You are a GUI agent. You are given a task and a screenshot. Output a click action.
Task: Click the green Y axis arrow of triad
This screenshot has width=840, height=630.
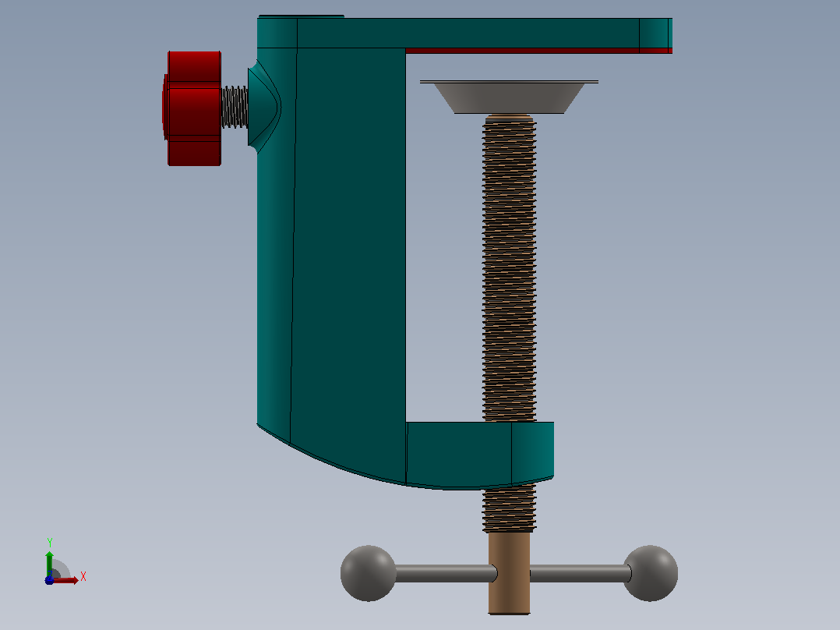coord(49,563)
